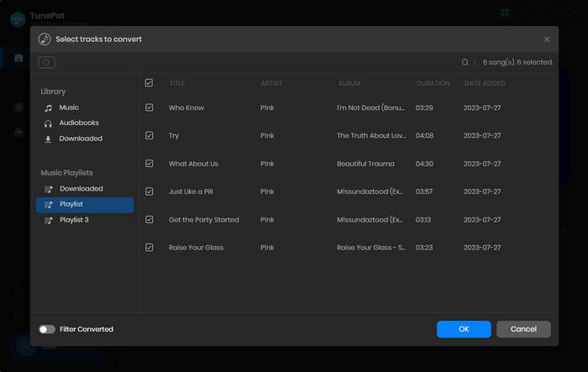The height and width of the screenshot is (372, 588).
Task: Click P!nk artist in Who Knew row
Action: click(267, 107)
